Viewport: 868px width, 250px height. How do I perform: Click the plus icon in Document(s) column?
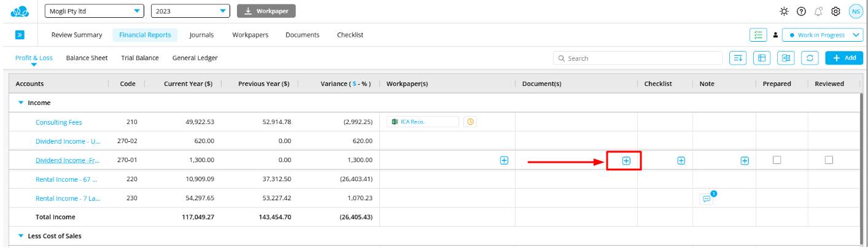[626, 160]
